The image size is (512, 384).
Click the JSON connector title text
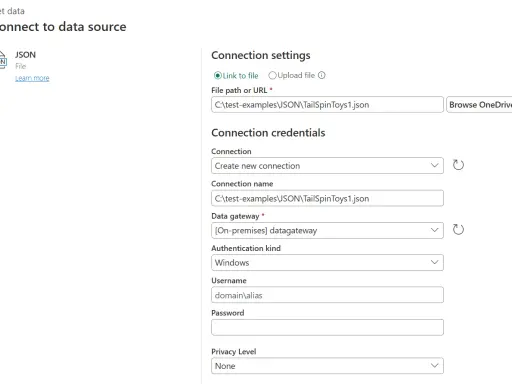tap(25, 55)
